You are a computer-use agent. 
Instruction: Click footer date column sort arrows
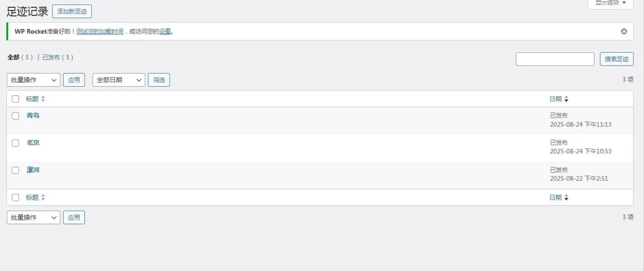pos(566,197)
